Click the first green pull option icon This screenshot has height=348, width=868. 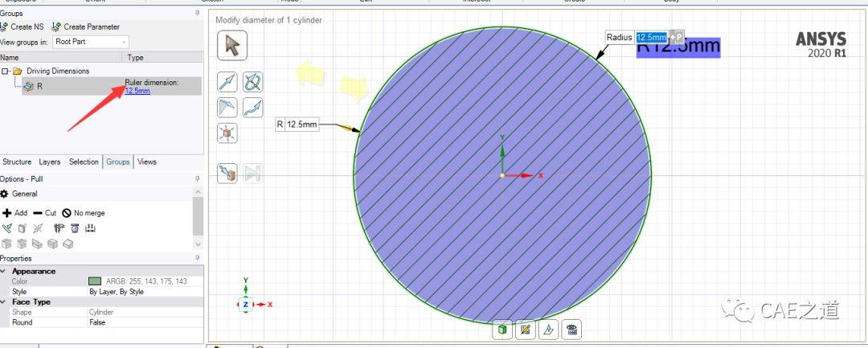[x=6, y=228]
